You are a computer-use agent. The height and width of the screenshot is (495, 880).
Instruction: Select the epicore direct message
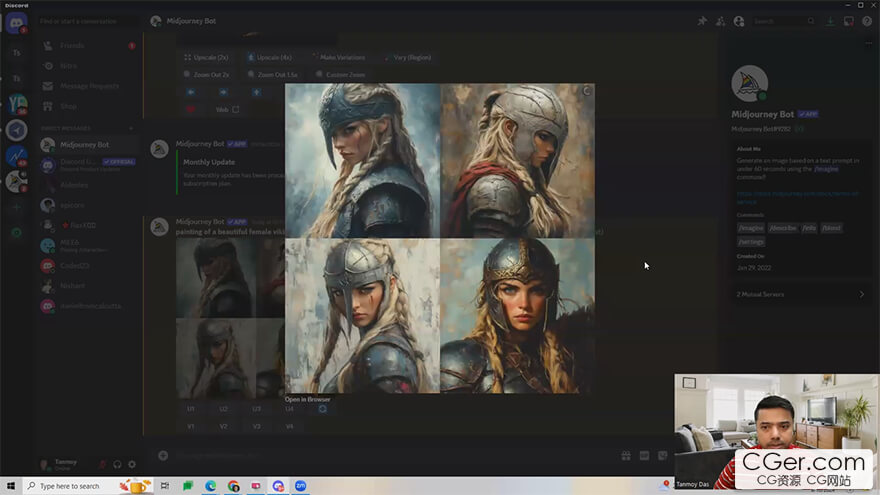point(88,205)
